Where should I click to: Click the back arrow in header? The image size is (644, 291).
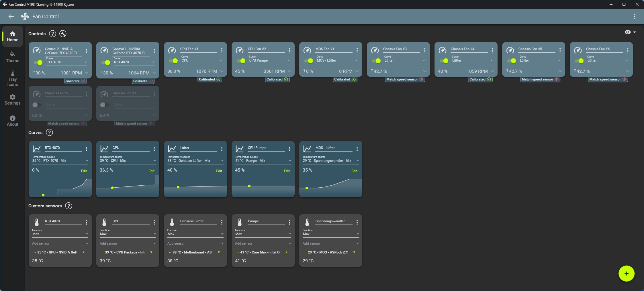pos(11,17)
